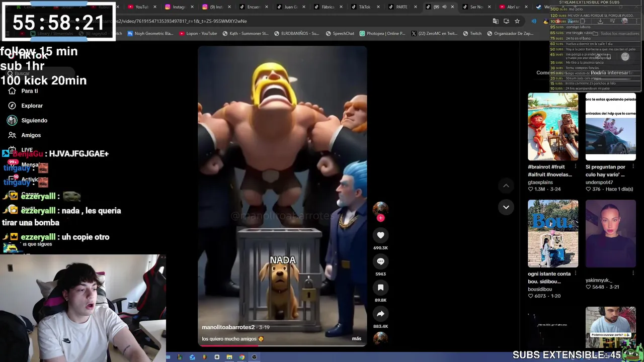Screen dimensions: 644x362
Task: Open the 'Si preguntan por' video thumbnail
Action: click(x=611, y=127)
